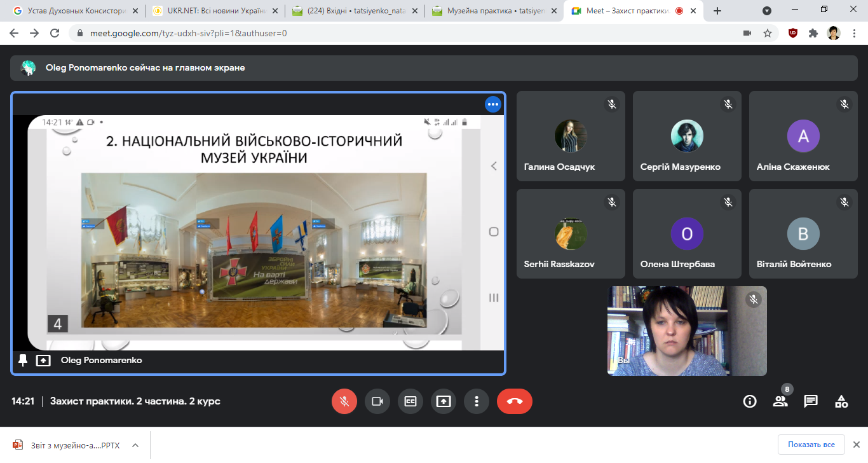Click muted mic icon on Сергій Мазуренко tile
The height and width of the screenshot is (463, 868).
pyautogui.click(x=728, y=104)
